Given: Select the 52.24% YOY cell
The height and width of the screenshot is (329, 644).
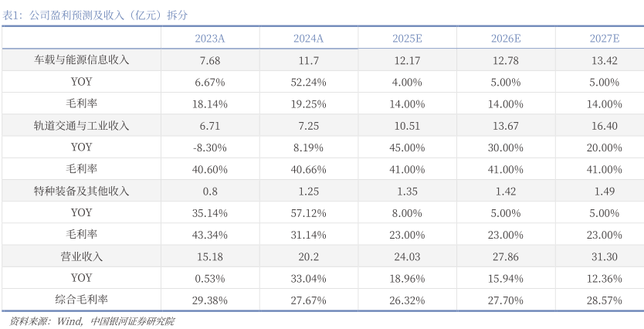Looking at the screenshot, I should click(x=309, y=82).
